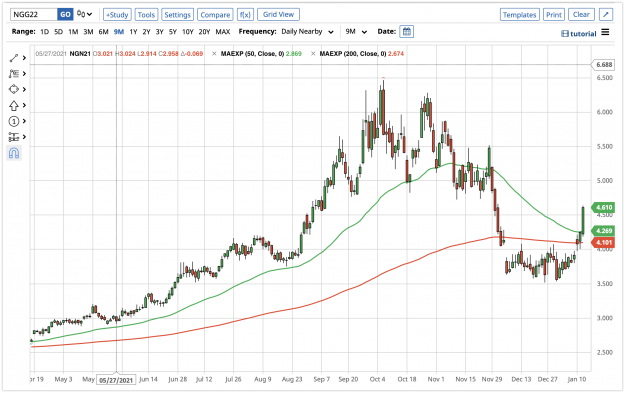
Task: Focus the NGG22 symbol input field
Action: tap(34, 15)
